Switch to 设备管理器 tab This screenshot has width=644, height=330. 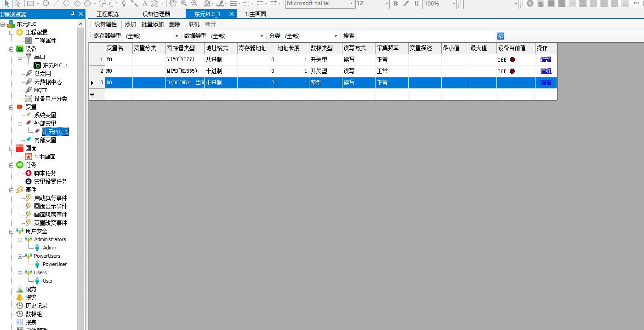coord(156,14)
